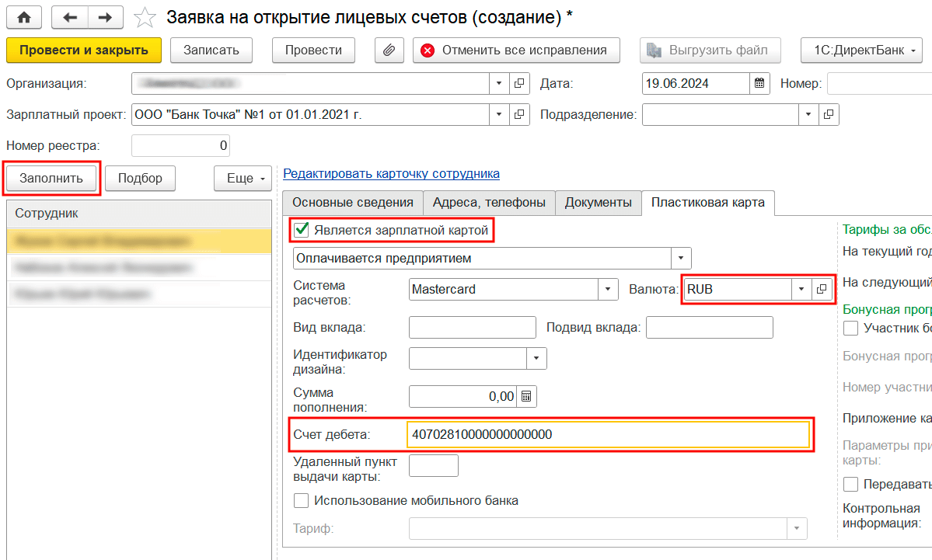The image size is (932, 560).
Task: Click the Home icon button
Action: [x=25, y=16]
